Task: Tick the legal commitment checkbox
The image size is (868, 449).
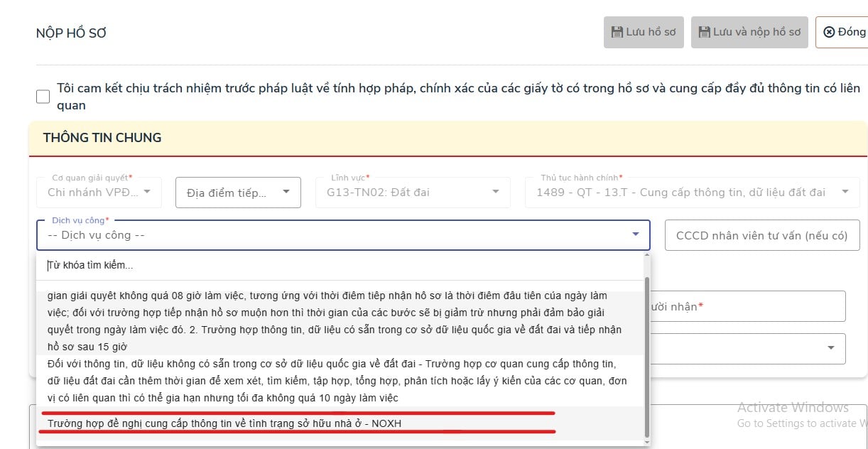Action: point(43,97)
